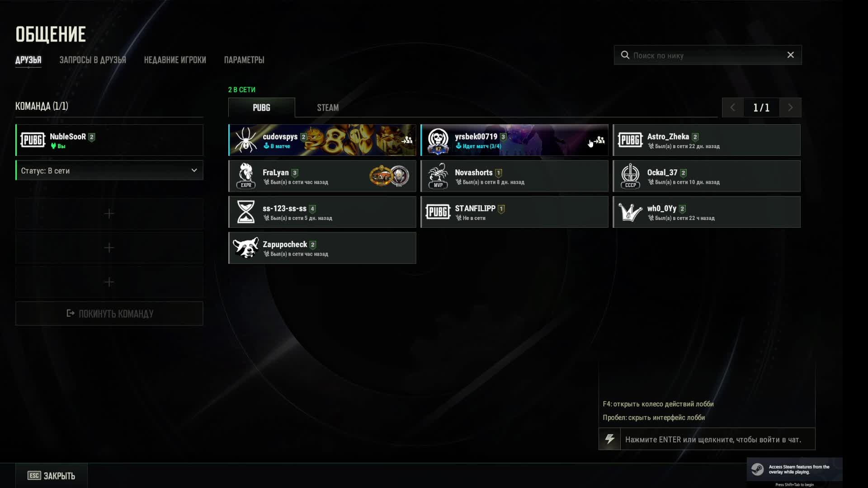Click the first empty team slot plus

(x=109, y=214)
